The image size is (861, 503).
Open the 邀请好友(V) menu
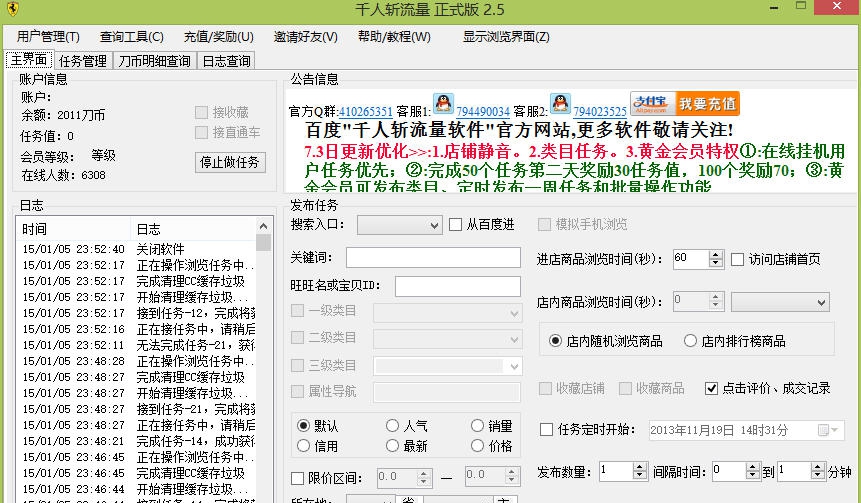point(306,37)
